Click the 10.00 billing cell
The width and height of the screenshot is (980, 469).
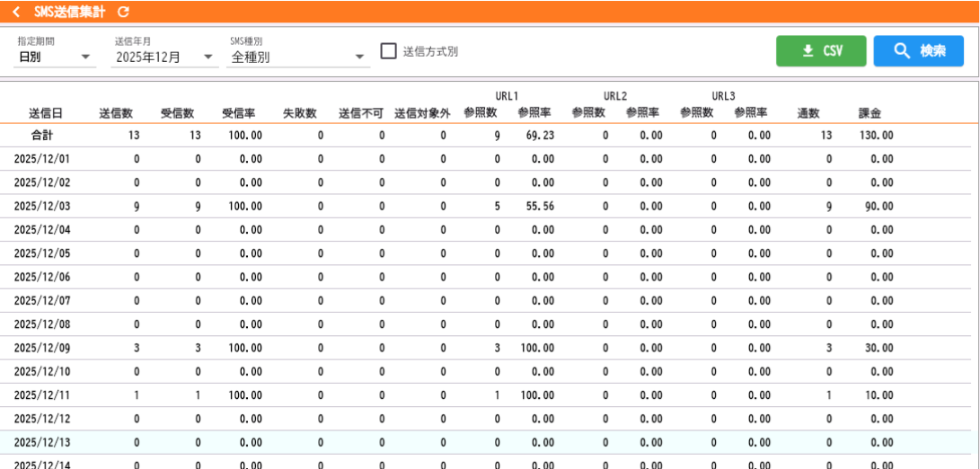878,395
